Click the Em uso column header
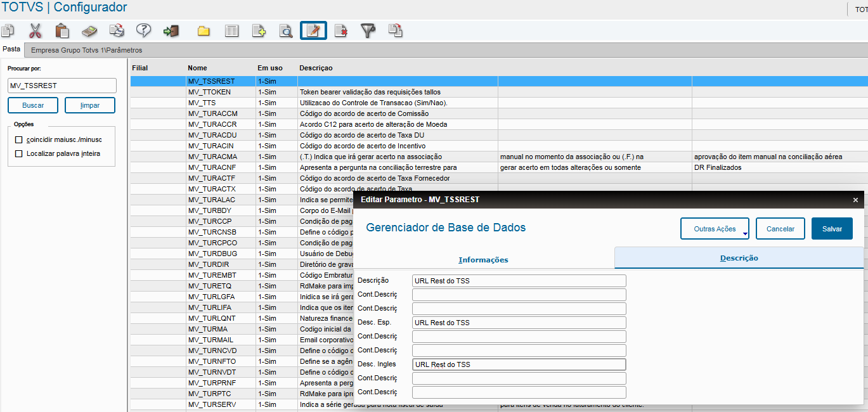Screen dimensions: 868x412 point(269,68)
